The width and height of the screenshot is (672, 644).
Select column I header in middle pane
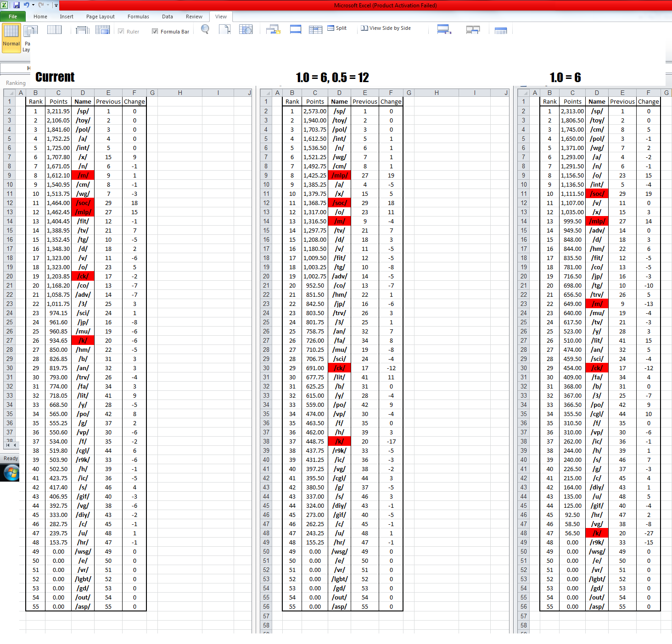475,93
